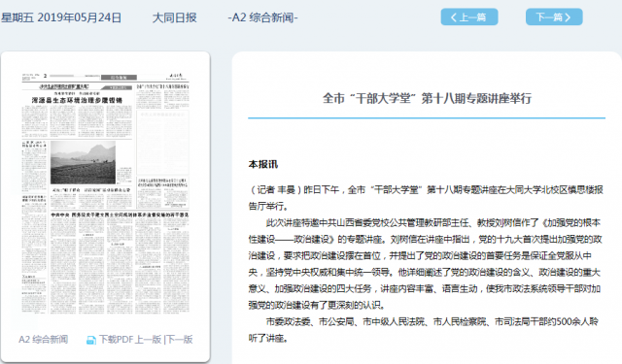Image resolution: width=622 pixels, height=364 pixels.
Task: Click the narrow left column article in preview
Action: (x=34, y=166)
